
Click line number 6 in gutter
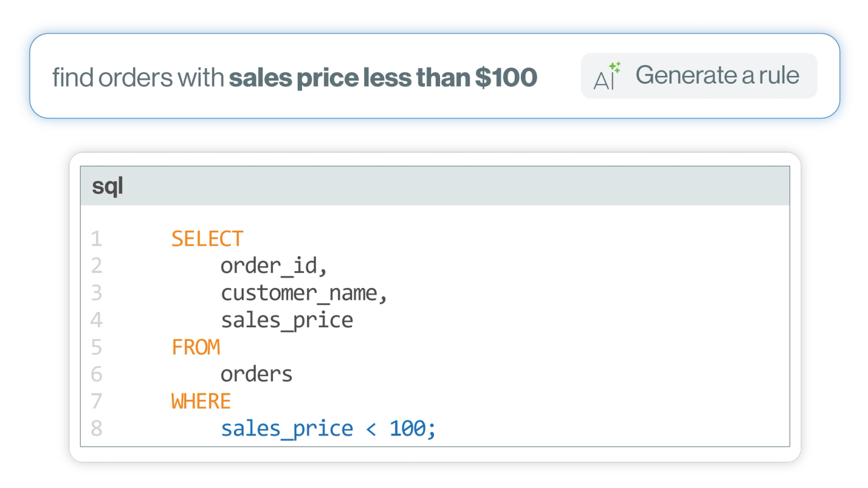(x=96, y=375)
